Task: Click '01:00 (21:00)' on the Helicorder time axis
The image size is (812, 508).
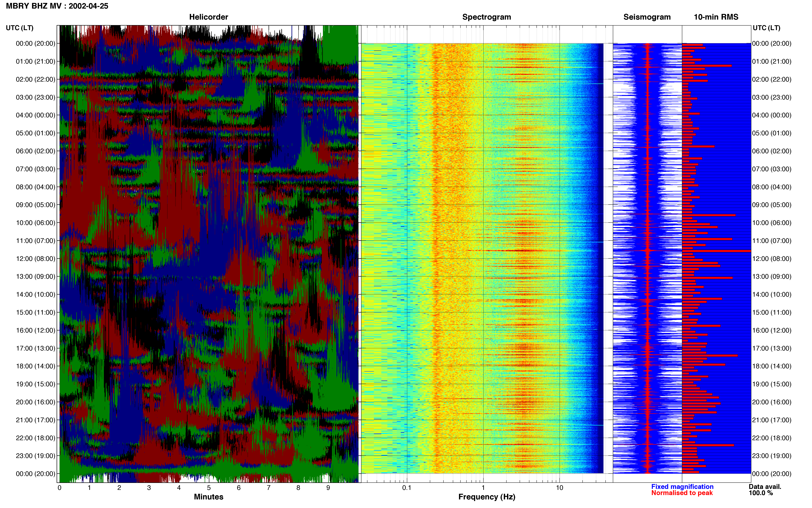Action: tap(36, 61)
